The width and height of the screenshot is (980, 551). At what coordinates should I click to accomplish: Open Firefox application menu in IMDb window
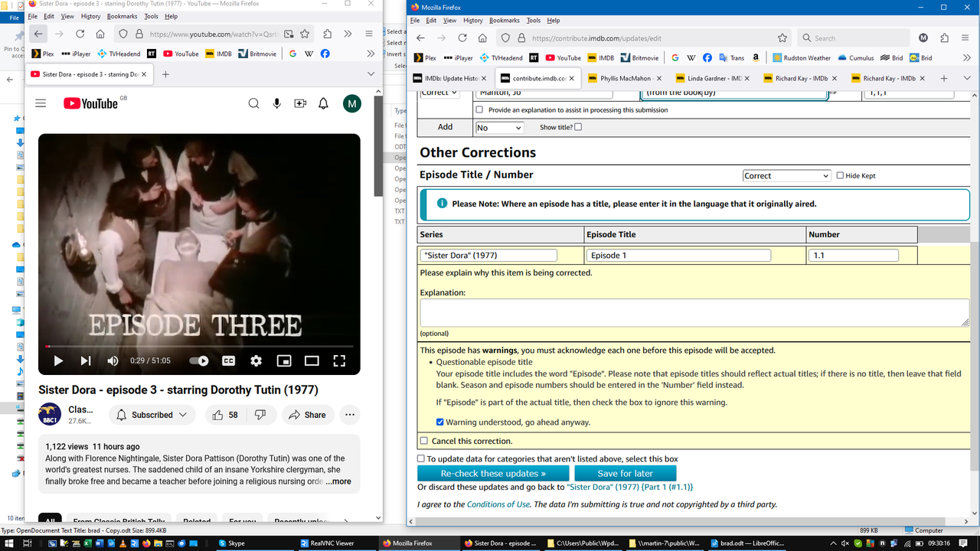tap(965, 37)
